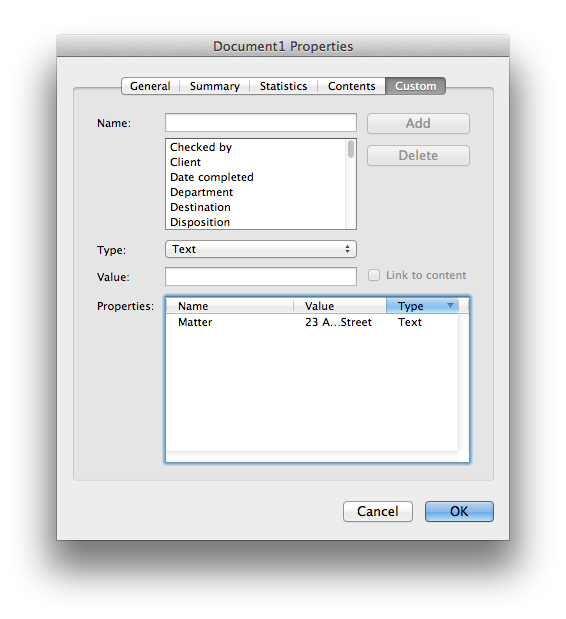Open the Type dropdown showing Text
The width and height of the screenshot is (566, 619).
point(261,249)
